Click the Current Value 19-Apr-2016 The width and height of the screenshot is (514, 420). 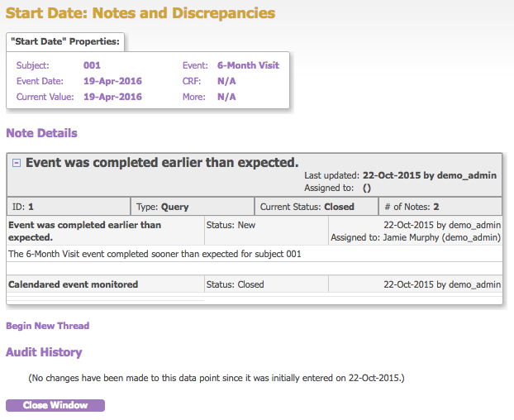pyautogui.click(x=112, y=97)
